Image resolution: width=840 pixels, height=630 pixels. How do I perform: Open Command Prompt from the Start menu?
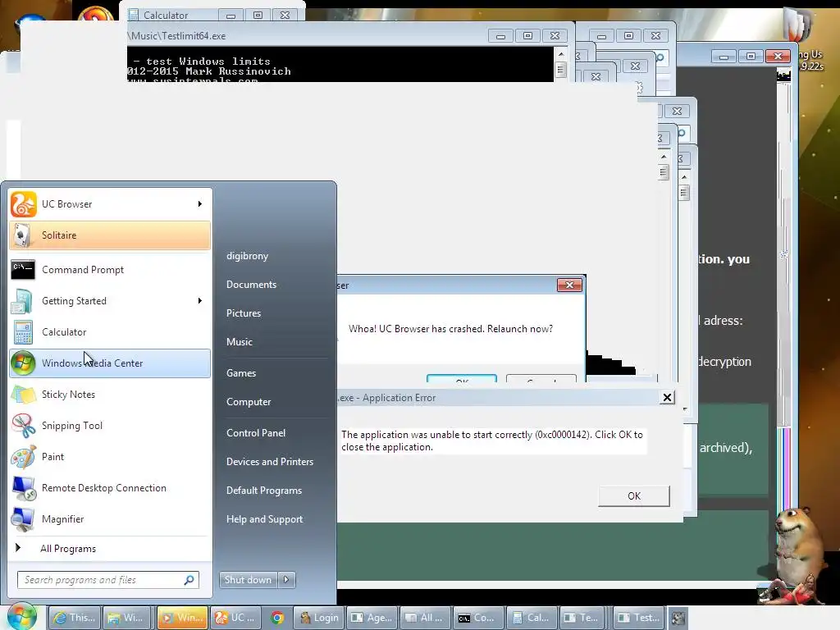tap(110, 270)
